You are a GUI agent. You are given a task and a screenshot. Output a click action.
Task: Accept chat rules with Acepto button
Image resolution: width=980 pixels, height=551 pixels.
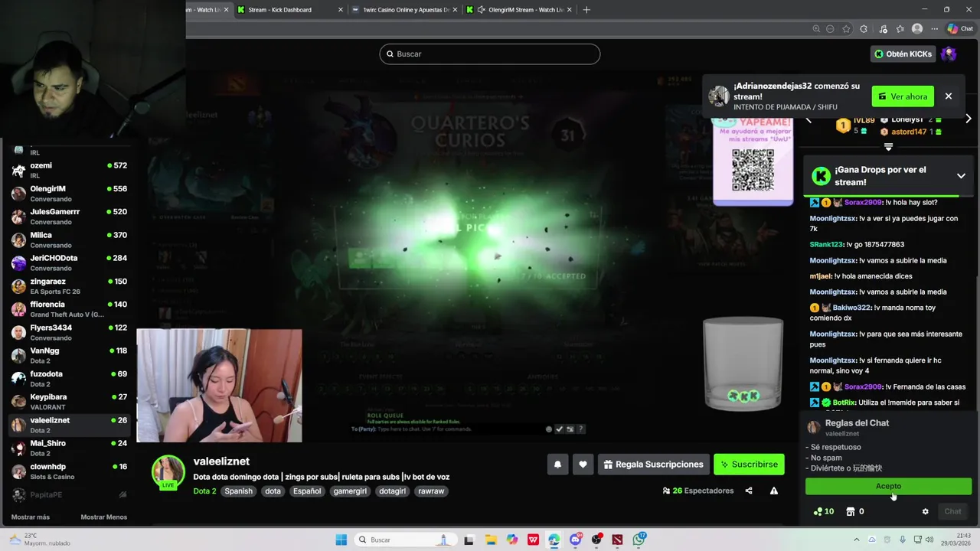pyautogui.click(x=888, y=486)
